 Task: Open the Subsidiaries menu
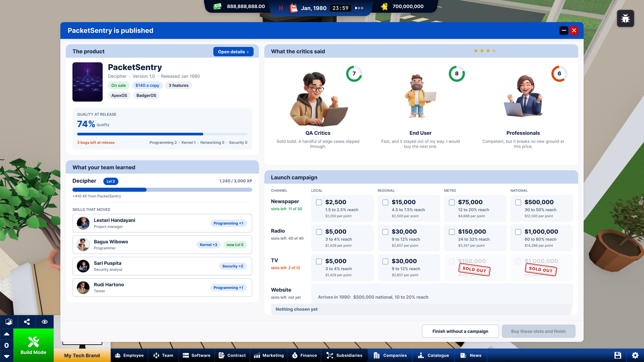pos(344,355)
